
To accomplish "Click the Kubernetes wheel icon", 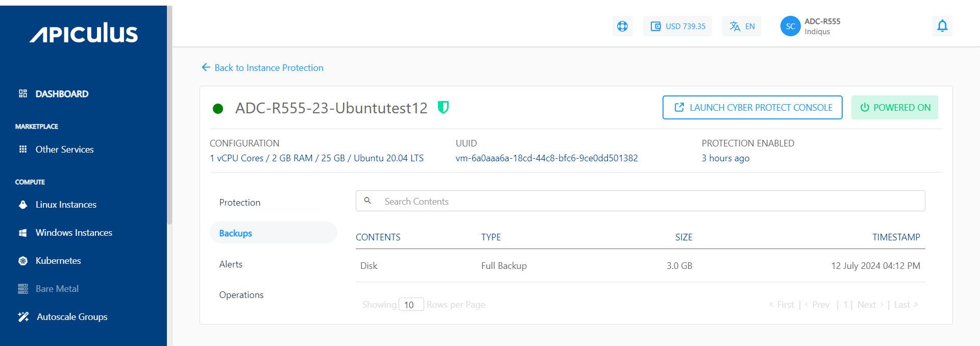I will tap(23, 261).
